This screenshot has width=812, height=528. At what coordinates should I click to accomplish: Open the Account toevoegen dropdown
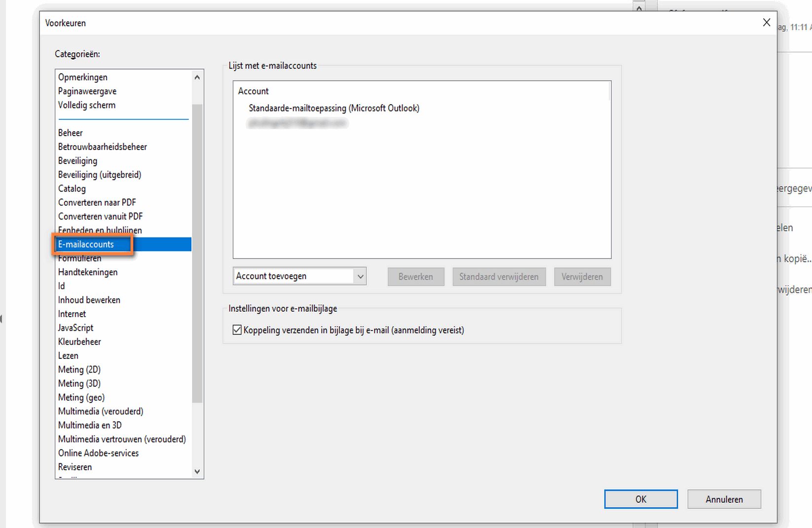pyautogui.click(x=299, y=276)
